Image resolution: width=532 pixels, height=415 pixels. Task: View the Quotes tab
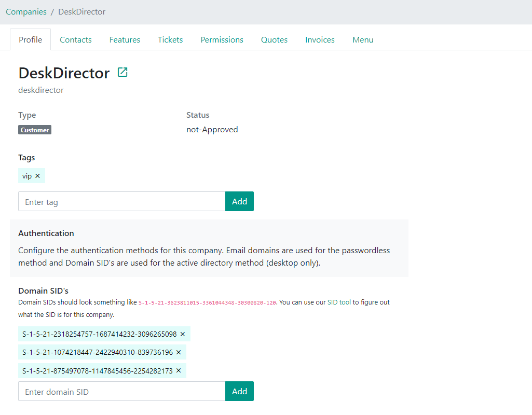(x=274, y=39)
